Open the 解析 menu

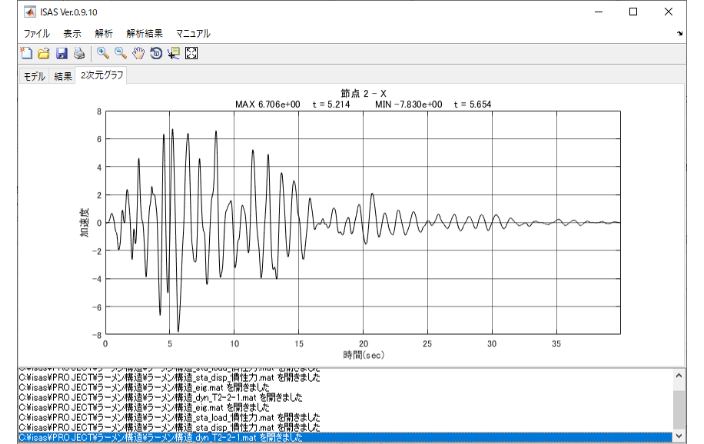click(104, 33)
